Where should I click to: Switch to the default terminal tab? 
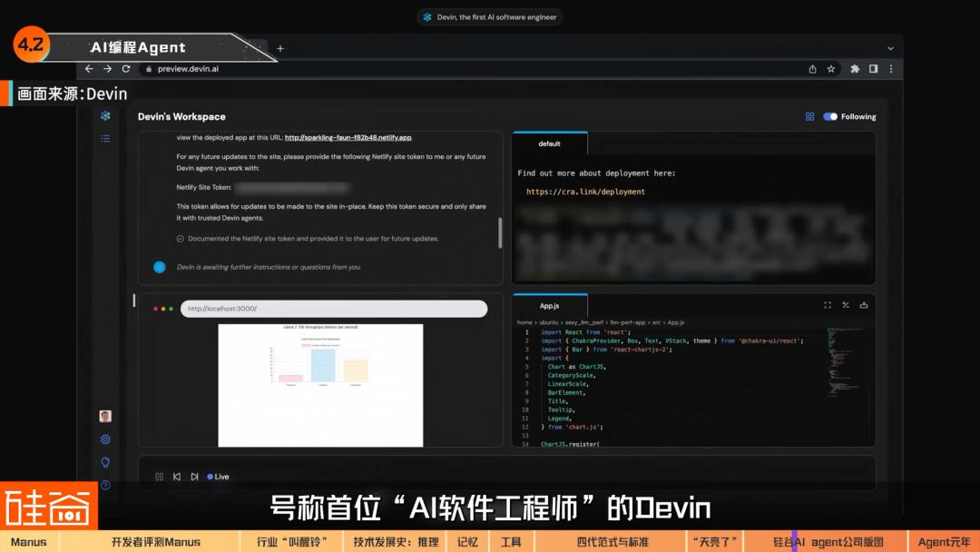tap(550, 143)
